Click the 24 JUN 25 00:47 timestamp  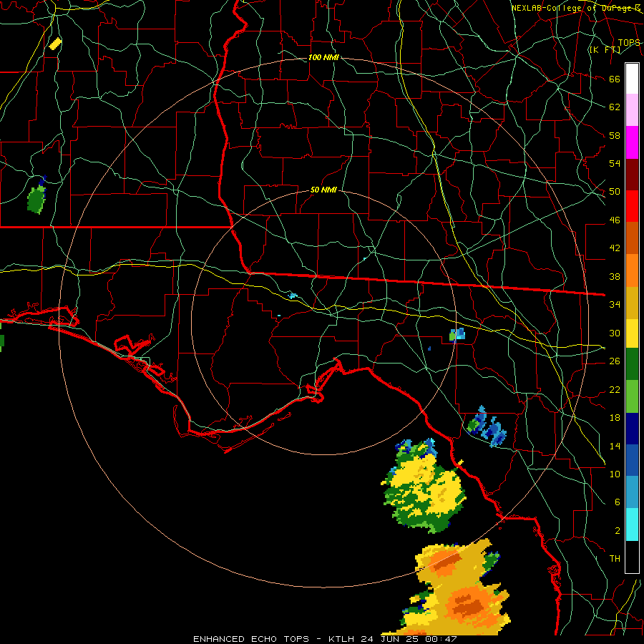click(x=409, y=639)
